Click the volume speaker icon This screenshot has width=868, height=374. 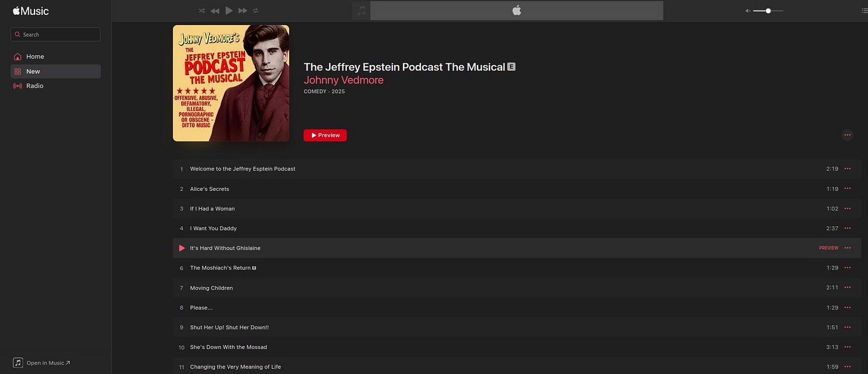(x=748, y=11)
